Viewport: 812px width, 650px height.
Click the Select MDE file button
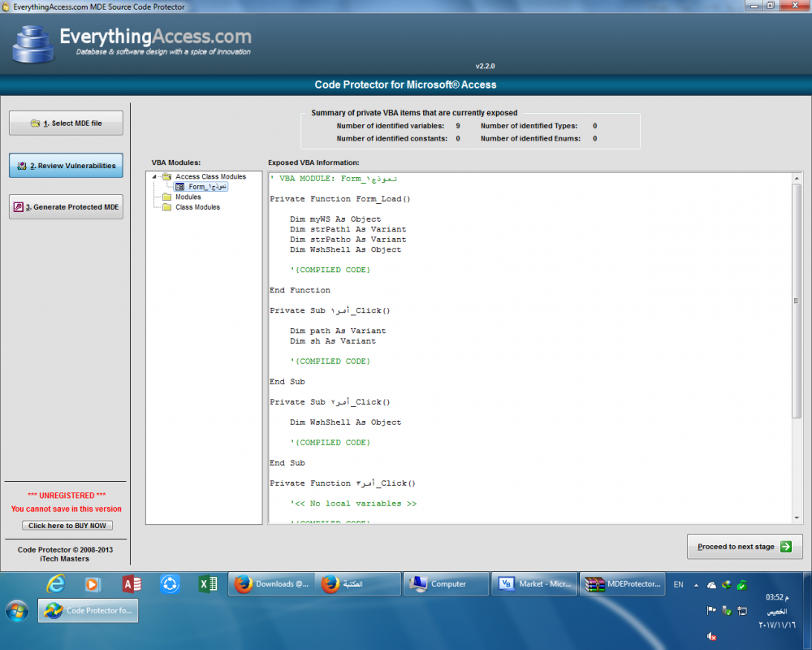(66, 123)
